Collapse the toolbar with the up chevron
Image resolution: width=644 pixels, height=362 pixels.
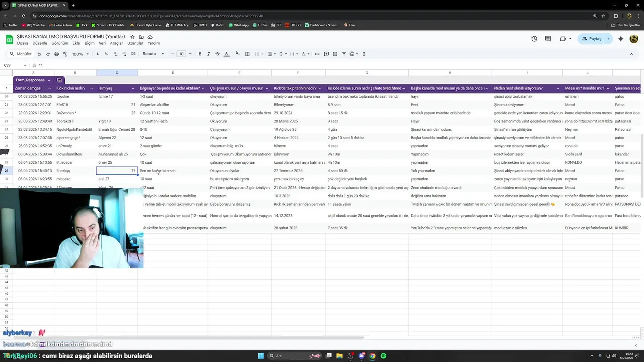point(632,54)
